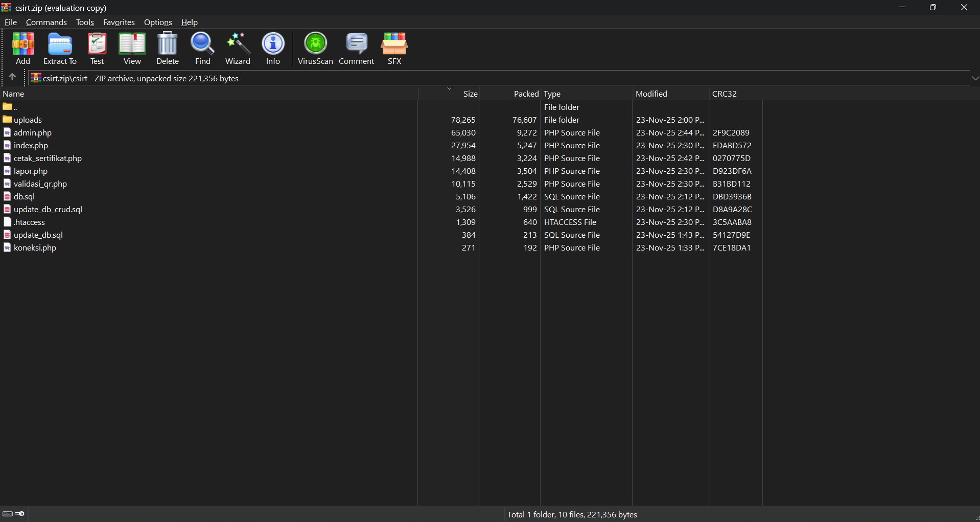Screen dimensions: 980x522
Task: Open the Find search tool
Action: point(203,49)
